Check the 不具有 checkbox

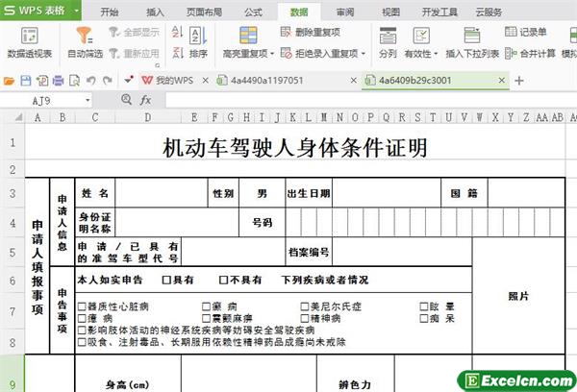223,281
